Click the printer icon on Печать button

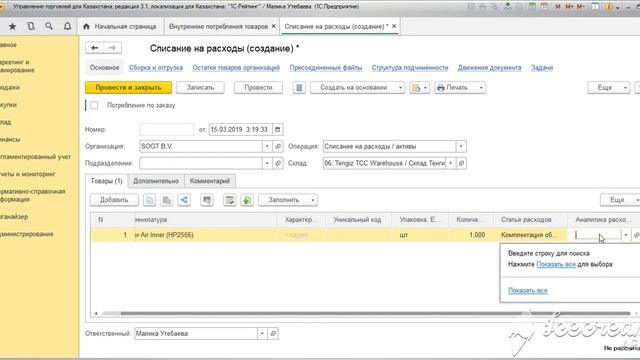[441, 88]
